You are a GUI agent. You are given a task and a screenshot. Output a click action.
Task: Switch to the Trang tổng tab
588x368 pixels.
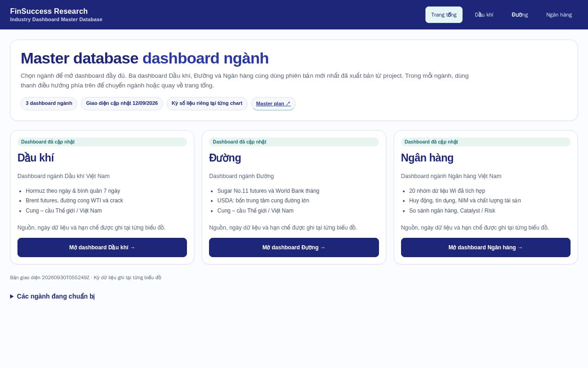(x=444, y=15)
